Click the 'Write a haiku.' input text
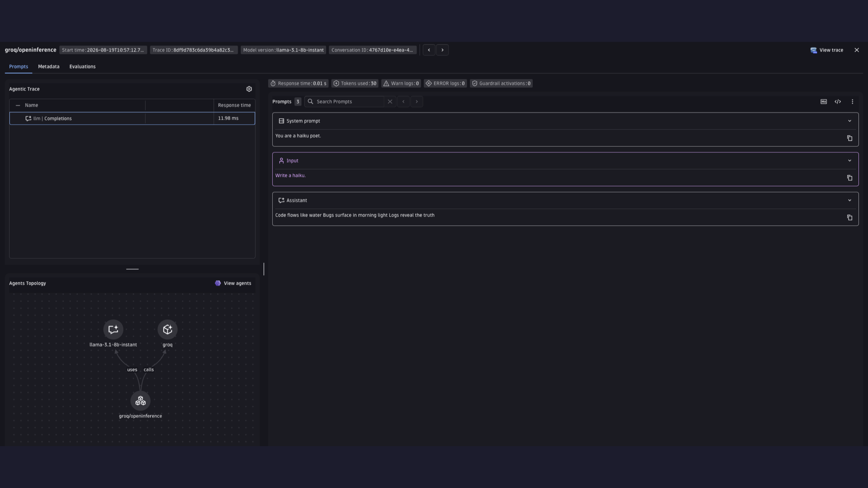This screenshot has width=868, height=488. (291, 176)
